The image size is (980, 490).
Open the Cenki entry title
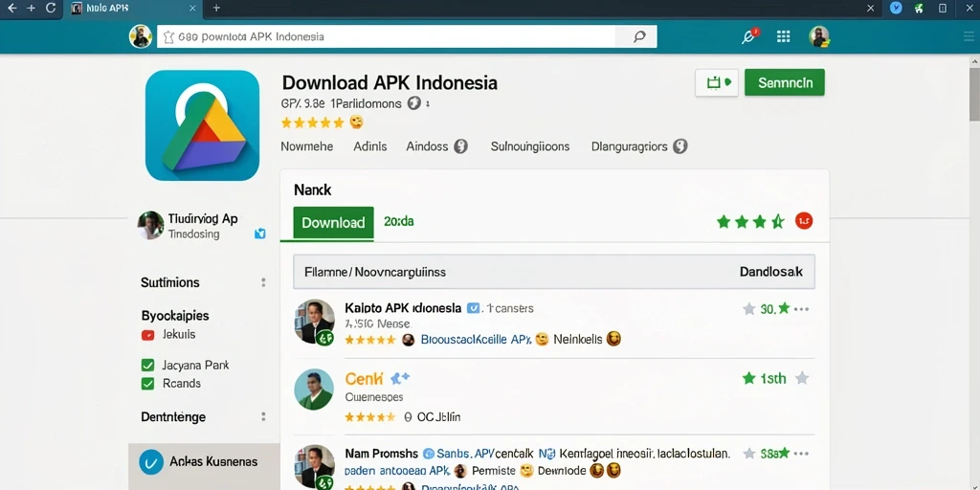pyautogui.click(x=365, y=379)
